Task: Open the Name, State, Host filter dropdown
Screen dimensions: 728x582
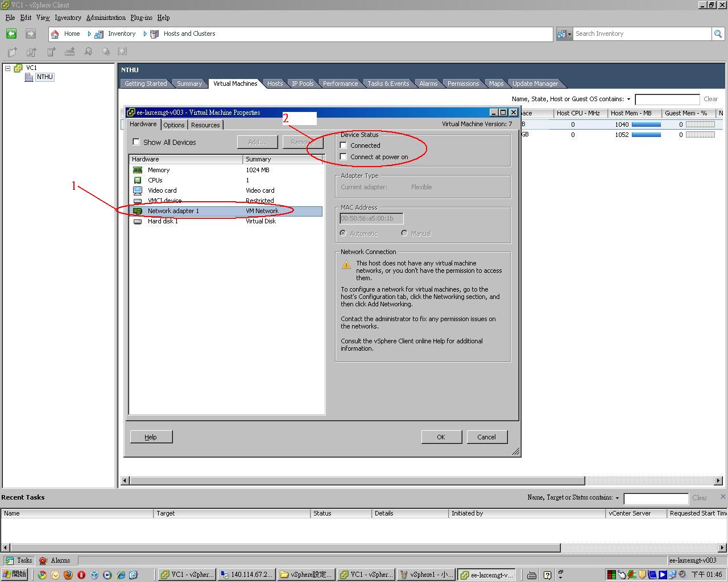Action: tap(628, 99)
